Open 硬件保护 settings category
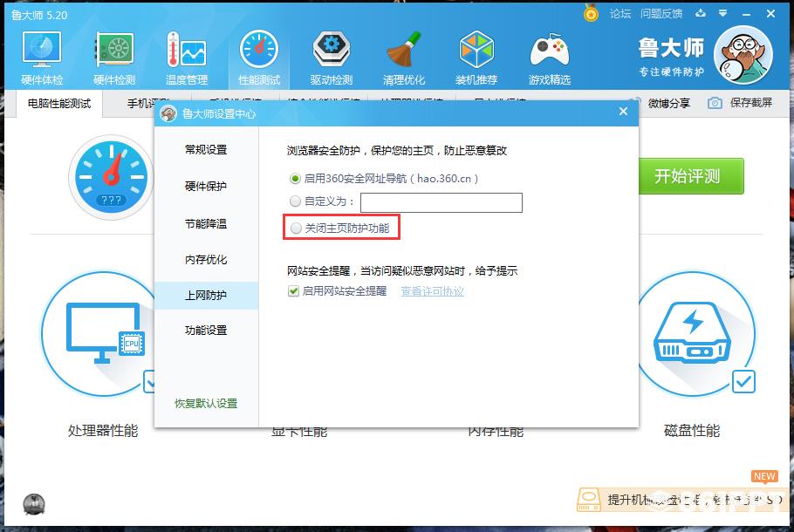The width and height of the screenshot is (794, 532). [x=206, y=187]
